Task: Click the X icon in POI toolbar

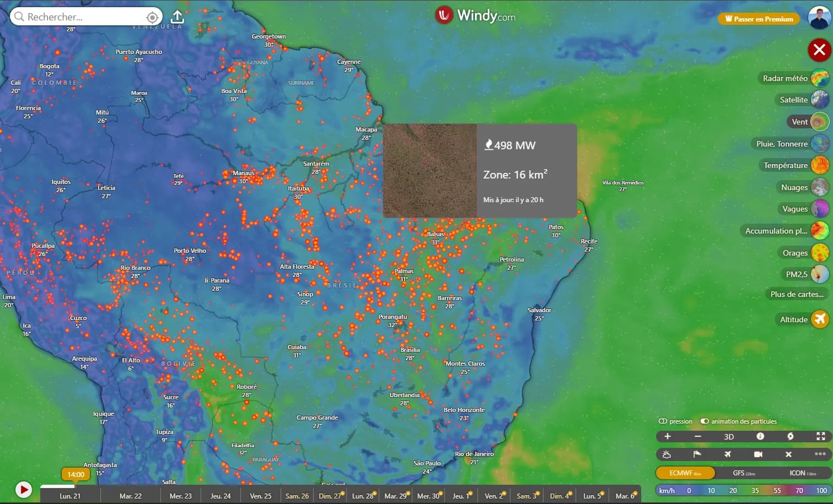Action: pyautogui.click(x=788, y=454)
